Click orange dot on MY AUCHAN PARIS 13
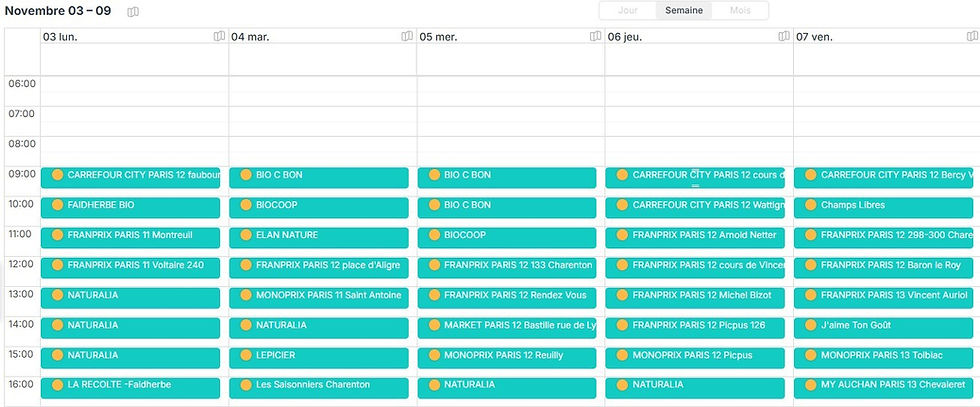 [811, 385]
